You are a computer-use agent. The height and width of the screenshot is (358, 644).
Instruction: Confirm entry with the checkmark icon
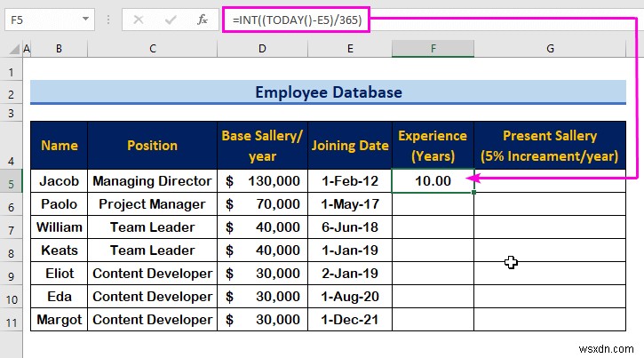click(171, 20)
